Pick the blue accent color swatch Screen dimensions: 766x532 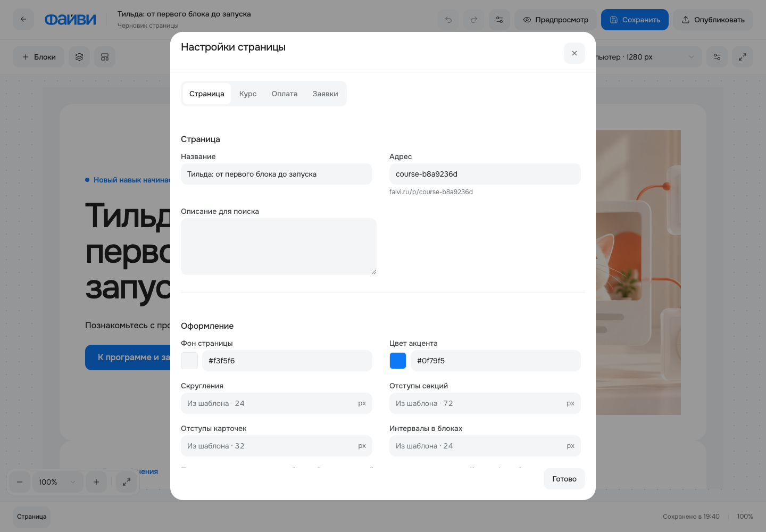point(398,361)
